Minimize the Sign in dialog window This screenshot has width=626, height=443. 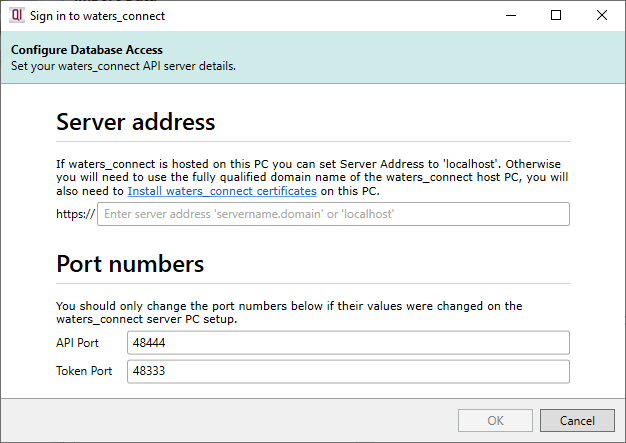pyautogui.click(x=511, y=15)
